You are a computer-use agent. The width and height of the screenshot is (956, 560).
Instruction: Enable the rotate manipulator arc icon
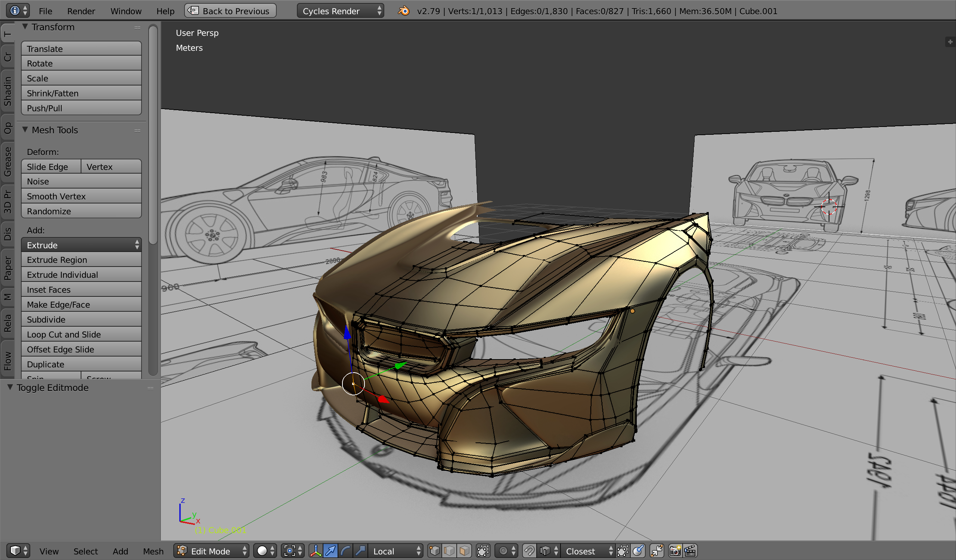[x=345, y=551]
